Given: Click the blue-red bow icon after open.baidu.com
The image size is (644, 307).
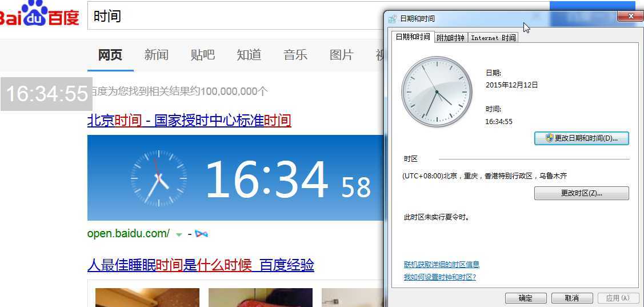Looking at the screenshot, I should [201, 234].
